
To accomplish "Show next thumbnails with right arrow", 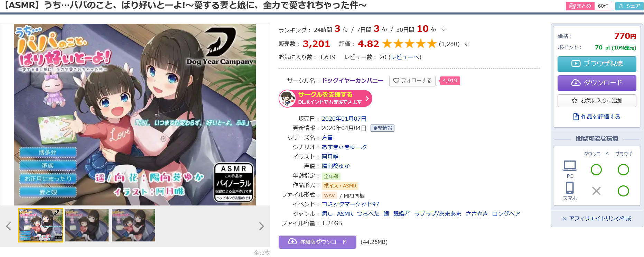I will tap(261, 226).
